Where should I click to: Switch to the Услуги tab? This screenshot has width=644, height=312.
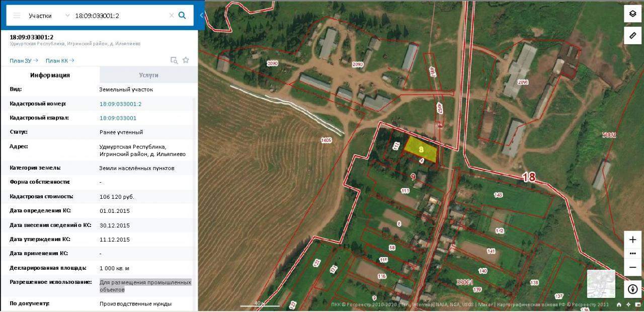coord(149,75)
